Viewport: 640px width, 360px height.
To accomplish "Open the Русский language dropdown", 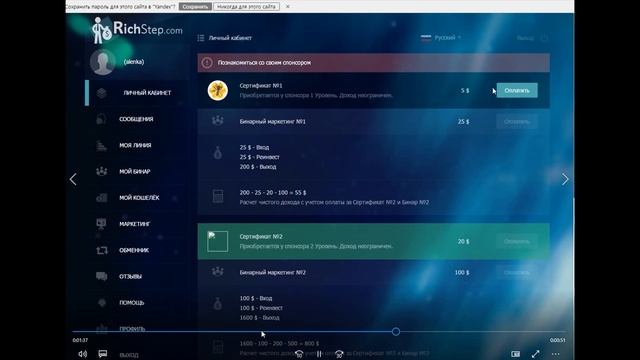I will tap(441, 38).
